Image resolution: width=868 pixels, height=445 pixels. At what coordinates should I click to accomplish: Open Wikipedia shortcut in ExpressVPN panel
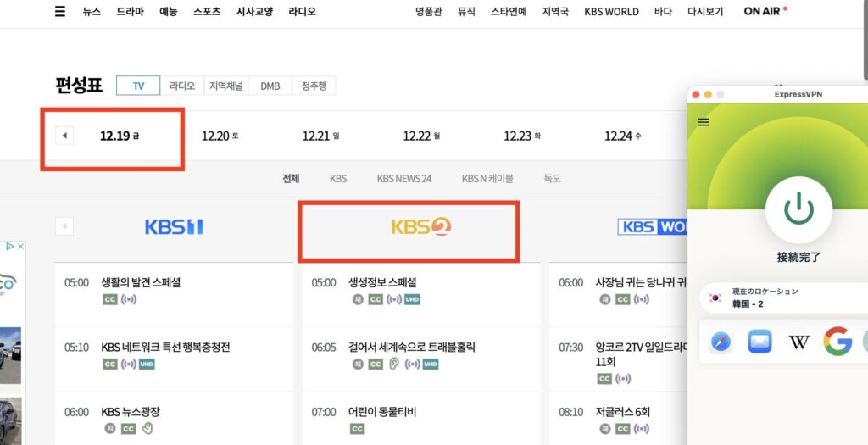(798, 342)
